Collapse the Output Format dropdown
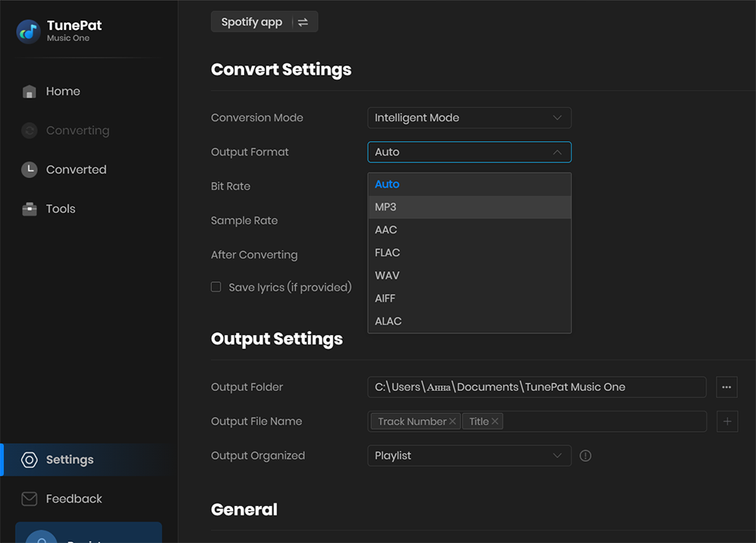Image resolution: width=756 pixels, height=543 pixels. coord(469,152)
